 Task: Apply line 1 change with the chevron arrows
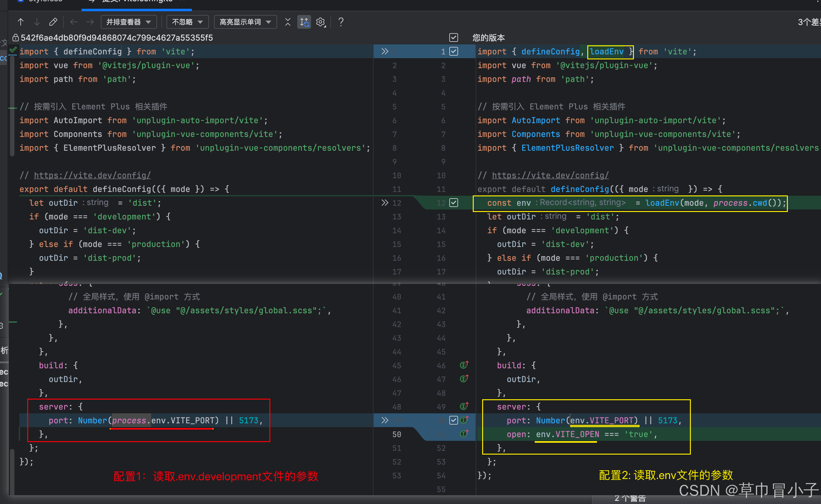[x=385, y=51]
